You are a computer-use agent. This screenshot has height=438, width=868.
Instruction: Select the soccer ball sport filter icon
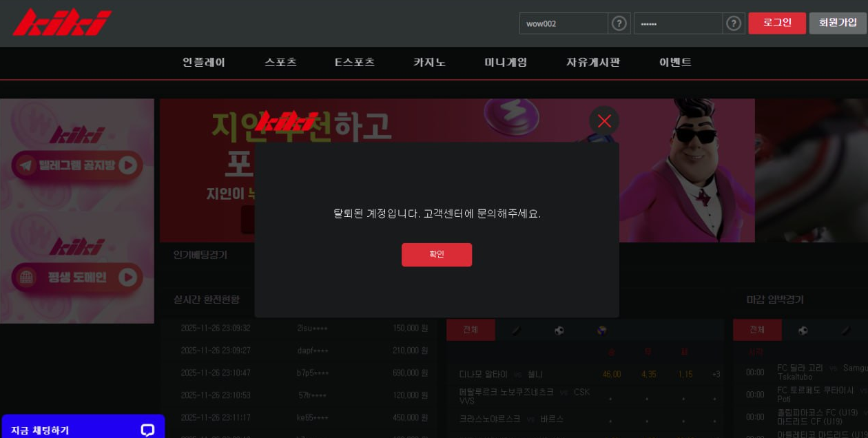[559, 330]
